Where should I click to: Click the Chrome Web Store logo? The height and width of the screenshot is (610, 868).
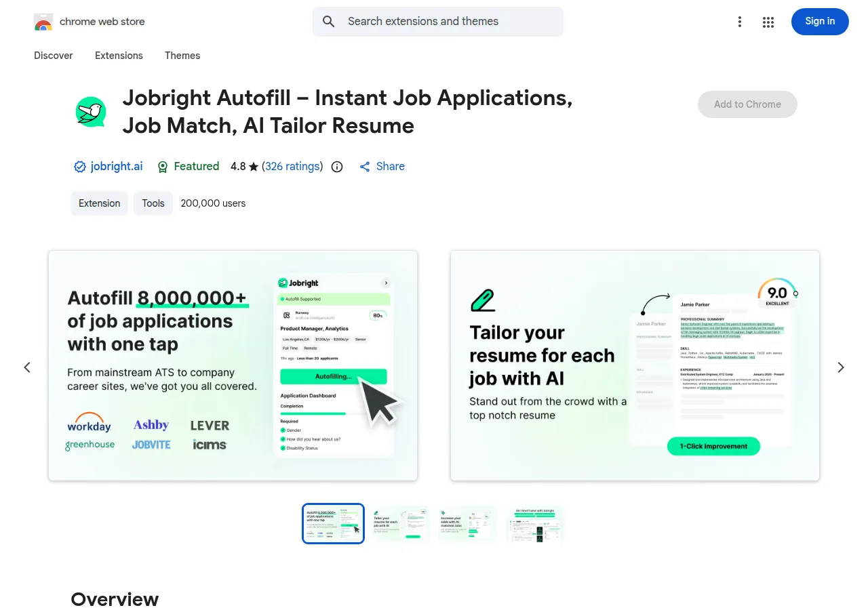point(43,22)
